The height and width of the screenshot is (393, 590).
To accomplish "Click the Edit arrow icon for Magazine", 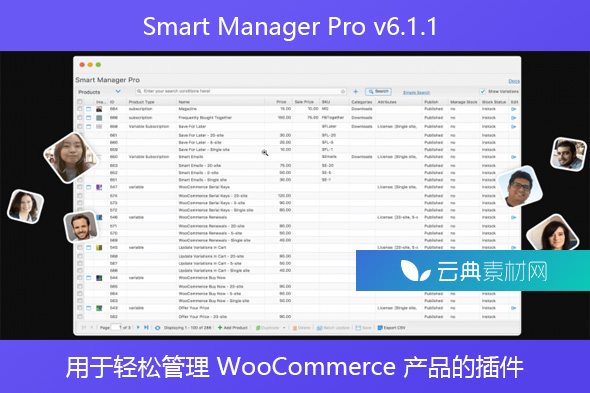I will [x=514, y=109].
